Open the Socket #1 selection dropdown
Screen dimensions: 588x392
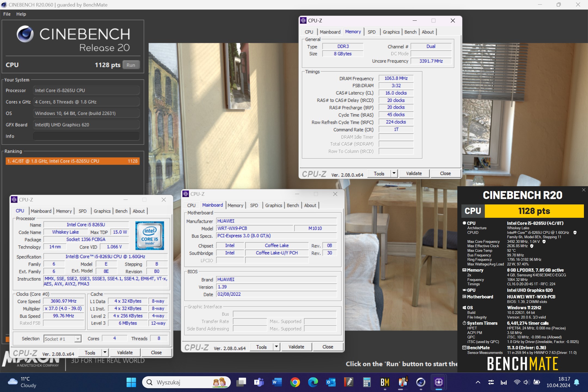tap(62, 339)
